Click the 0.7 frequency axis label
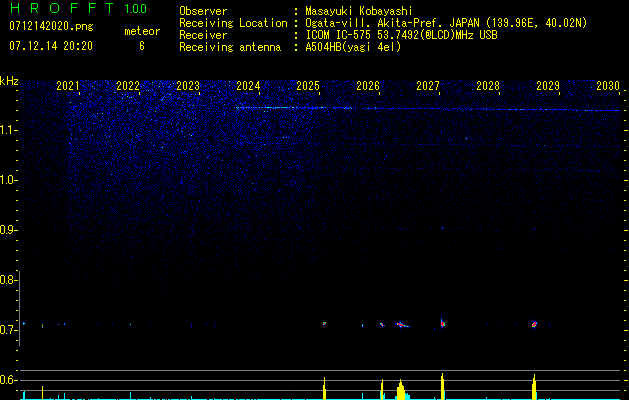Screen dimensions: 629x400 pos(7,330)
